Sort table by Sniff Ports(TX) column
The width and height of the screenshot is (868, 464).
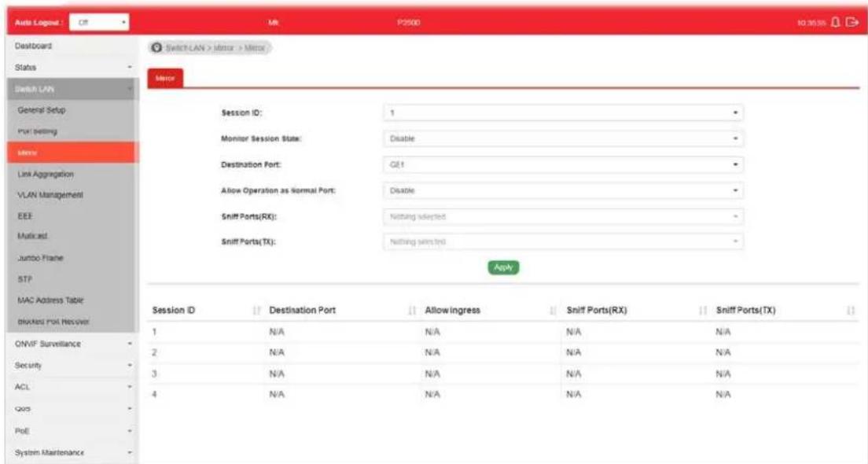851,311
